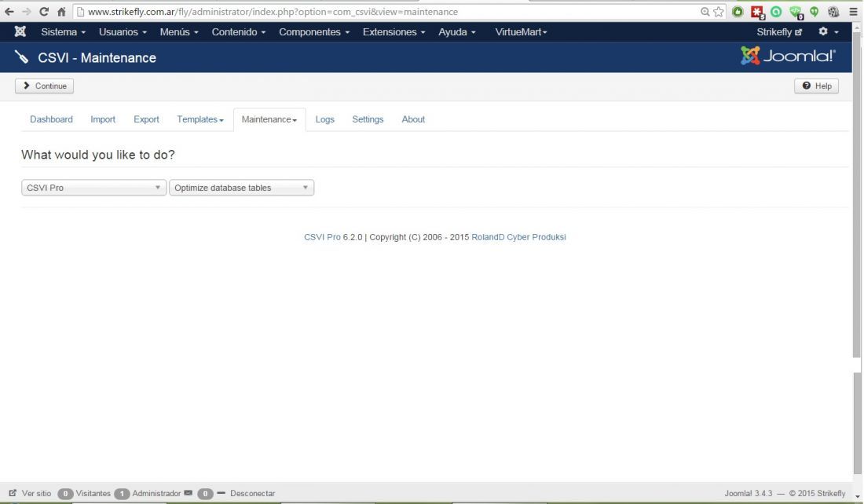This screenshot has height=504, width=864.
Task: Expand the Templates tab dropdown
Action: tap(200, 119)
